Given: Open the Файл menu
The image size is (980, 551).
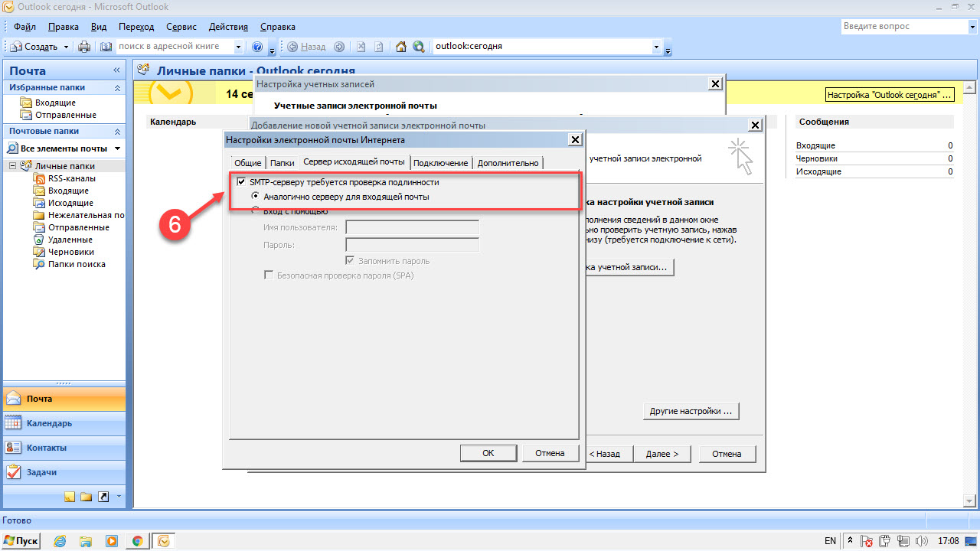Looking at the screenshot, I should click(25, 27).
